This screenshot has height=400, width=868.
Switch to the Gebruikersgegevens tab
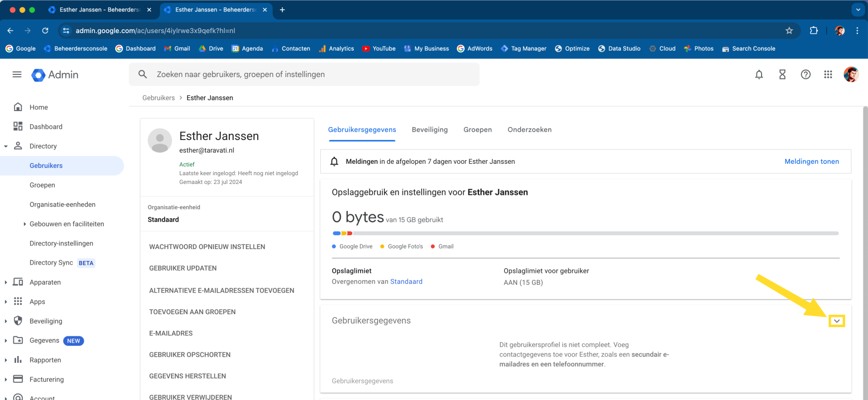click(362, 130)
